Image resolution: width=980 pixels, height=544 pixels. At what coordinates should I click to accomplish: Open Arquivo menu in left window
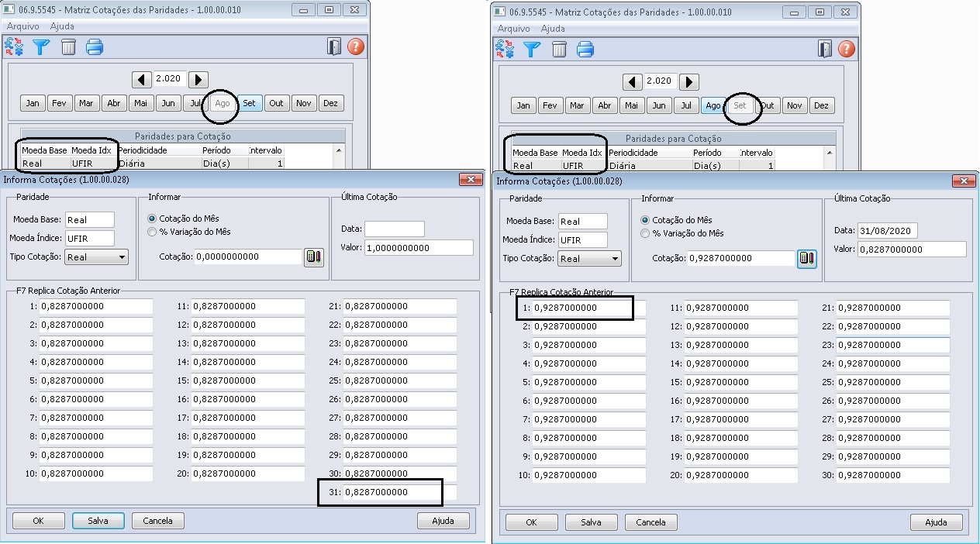click(x=23, y=26)
